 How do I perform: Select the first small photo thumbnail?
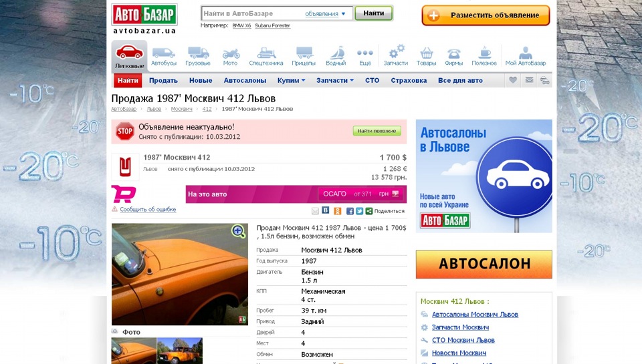coord(134,351)
